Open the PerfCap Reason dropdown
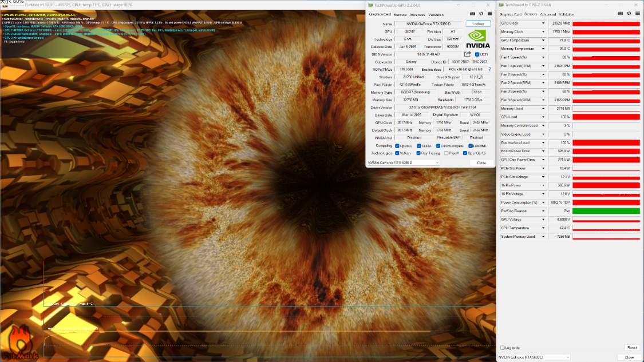The width and height of the screenshot is (644, 362). 543,211
